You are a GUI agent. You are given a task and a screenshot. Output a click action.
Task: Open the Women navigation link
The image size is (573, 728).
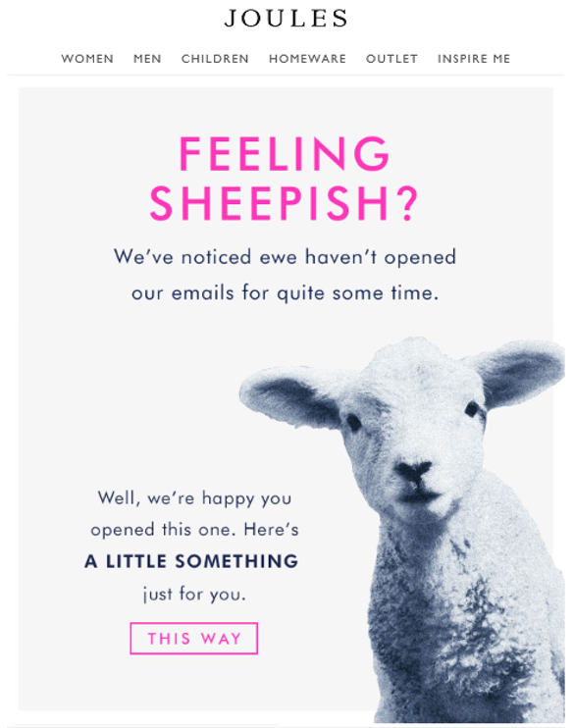point(87,59)
